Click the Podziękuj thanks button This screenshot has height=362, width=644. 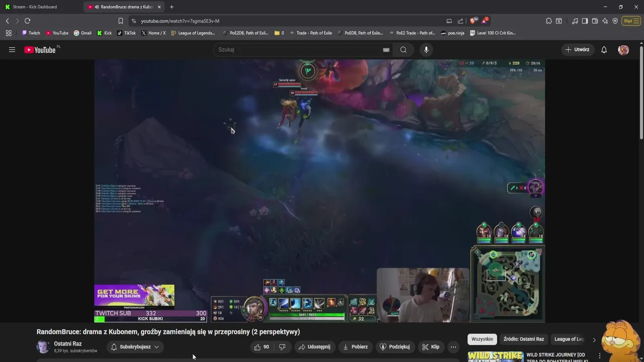coord(395,347)
